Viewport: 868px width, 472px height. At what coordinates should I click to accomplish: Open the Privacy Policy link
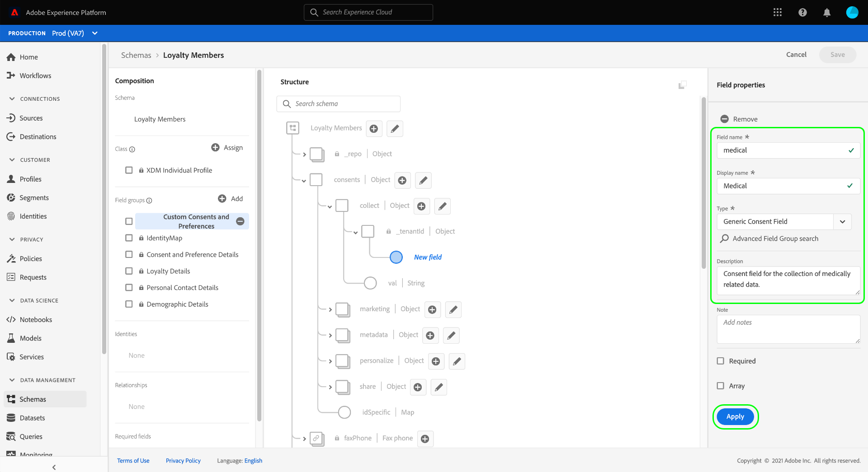click(183, 461)
